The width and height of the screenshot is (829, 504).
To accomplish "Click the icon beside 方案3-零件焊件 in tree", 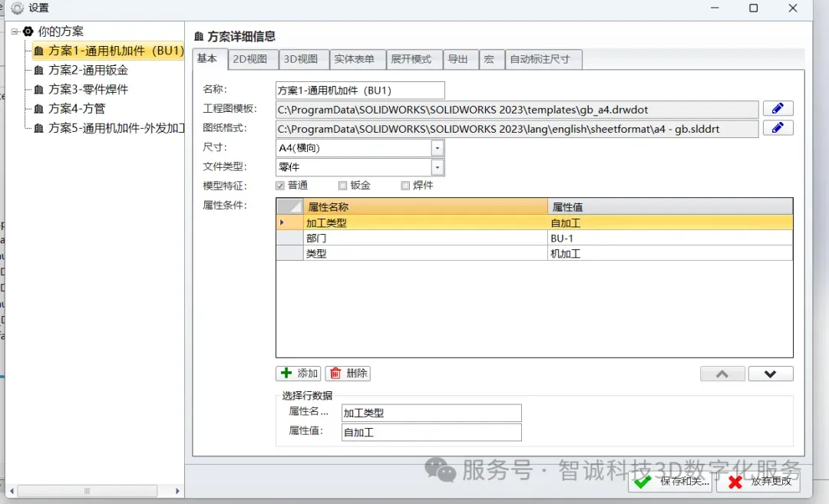I will (38, 88).
